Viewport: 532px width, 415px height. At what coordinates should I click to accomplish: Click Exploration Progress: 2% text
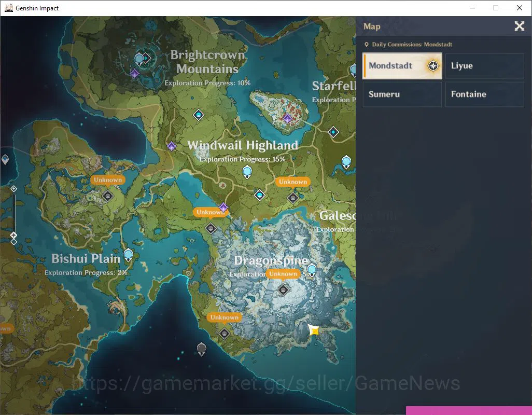(86, 272)
